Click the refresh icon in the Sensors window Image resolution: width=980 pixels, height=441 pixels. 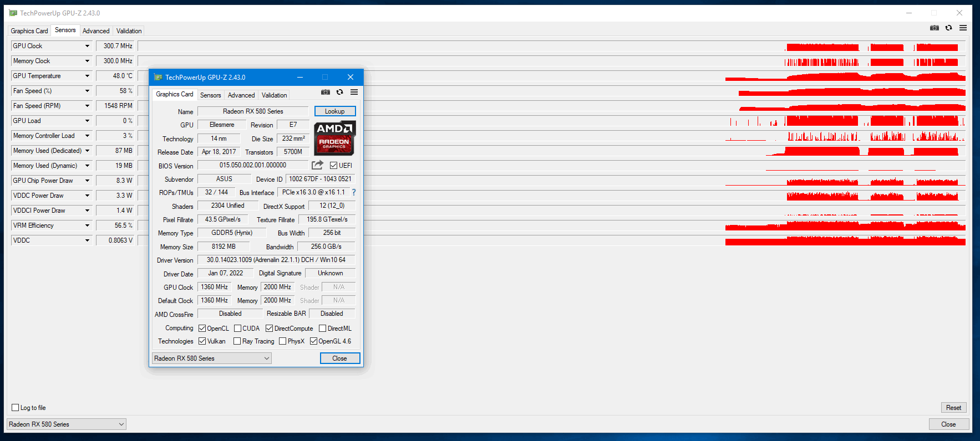(948, 28)
